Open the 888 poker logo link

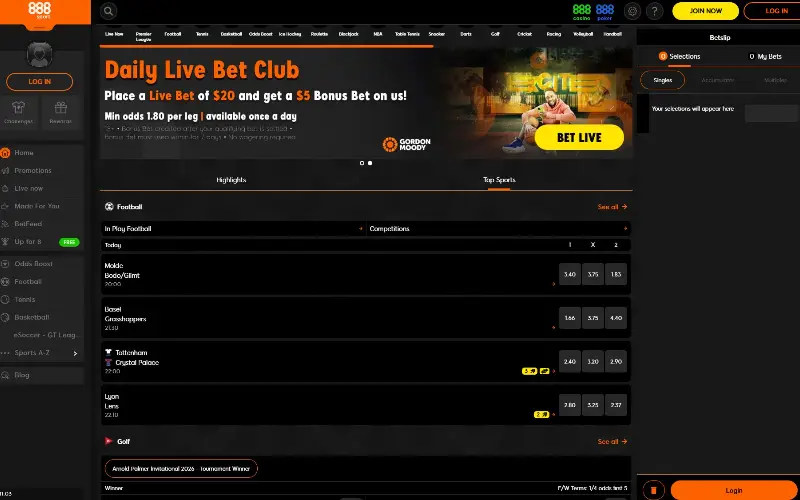pyautogui.click(x=605, y=11)
